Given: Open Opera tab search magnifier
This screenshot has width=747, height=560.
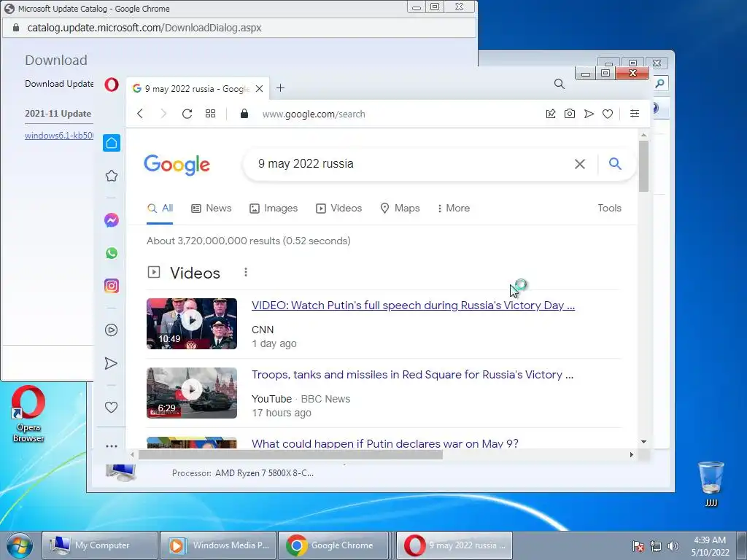Looking at the screenshot, I should (x=560, y=85).
